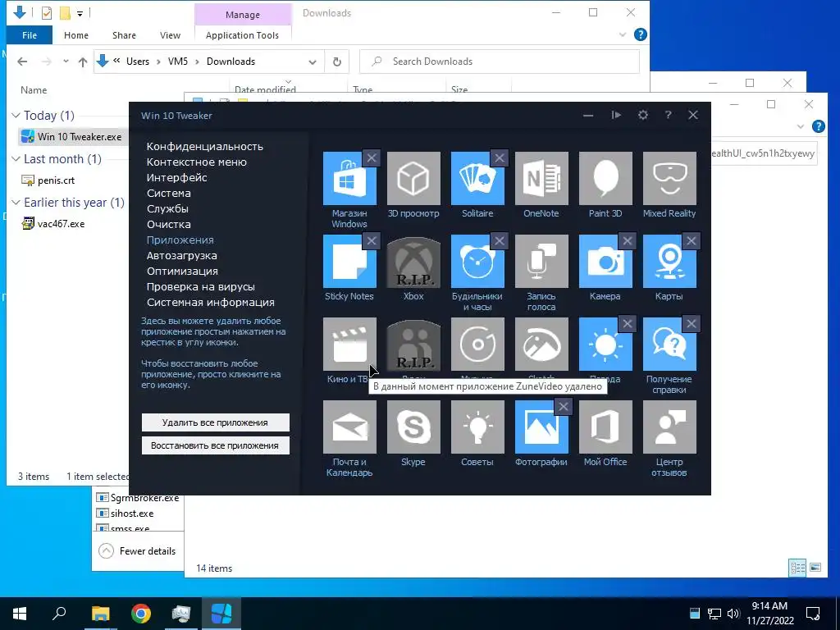The image size is (840, 630).
Task: Click the Камера app tile
Action: [605, 262]
